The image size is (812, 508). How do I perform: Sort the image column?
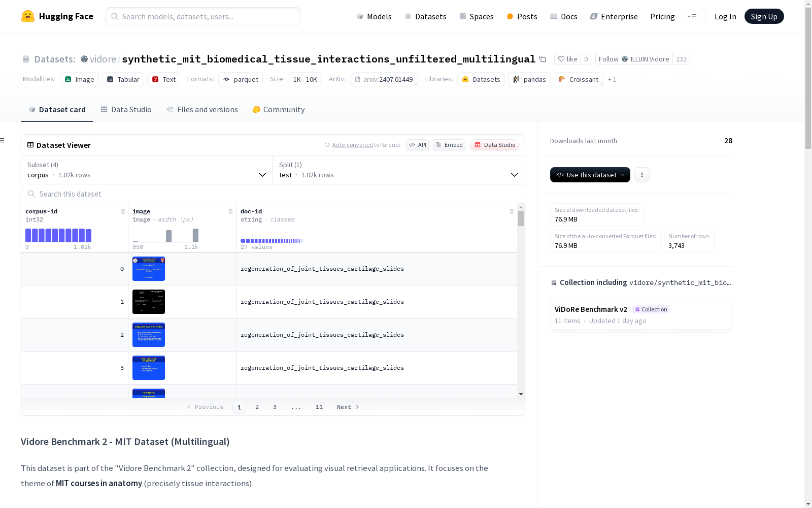[x=230, y=211]
